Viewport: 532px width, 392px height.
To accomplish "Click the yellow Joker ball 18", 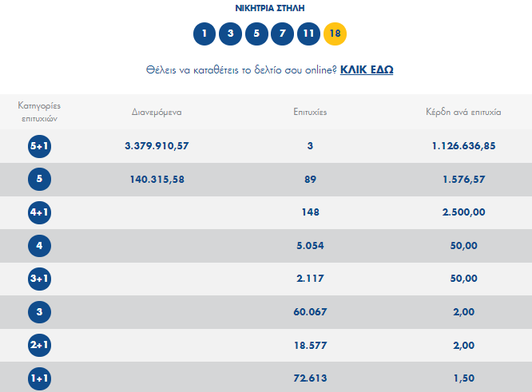I will click(x=335, y=34).
